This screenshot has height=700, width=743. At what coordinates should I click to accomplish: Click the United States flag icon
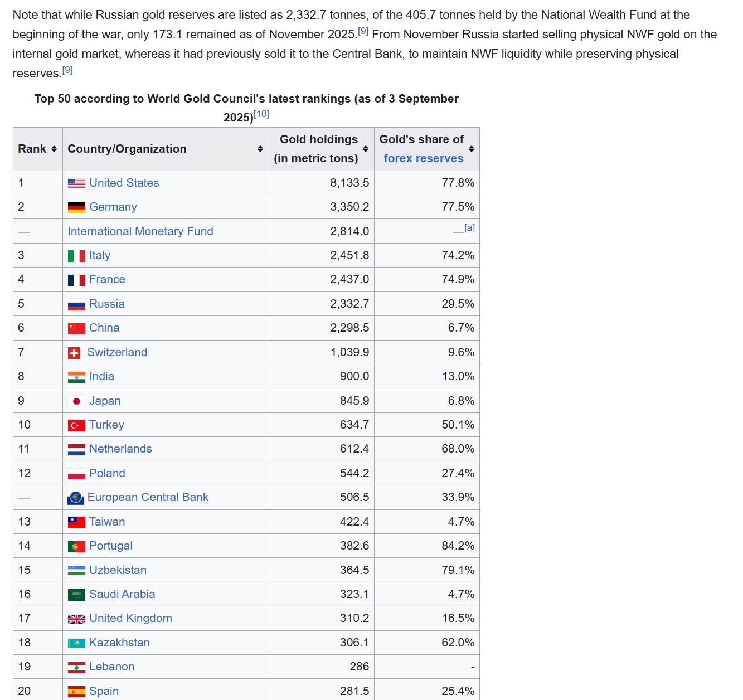(76, 183)
